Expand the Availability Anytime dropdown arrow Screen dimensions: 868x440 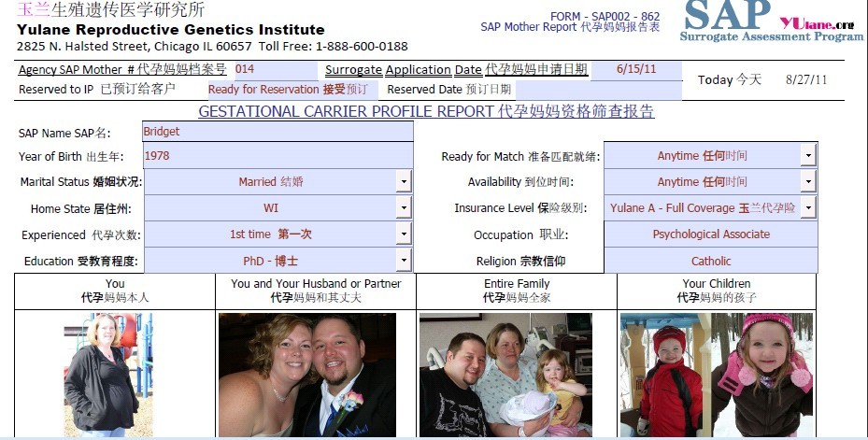[x=808, y=181]
